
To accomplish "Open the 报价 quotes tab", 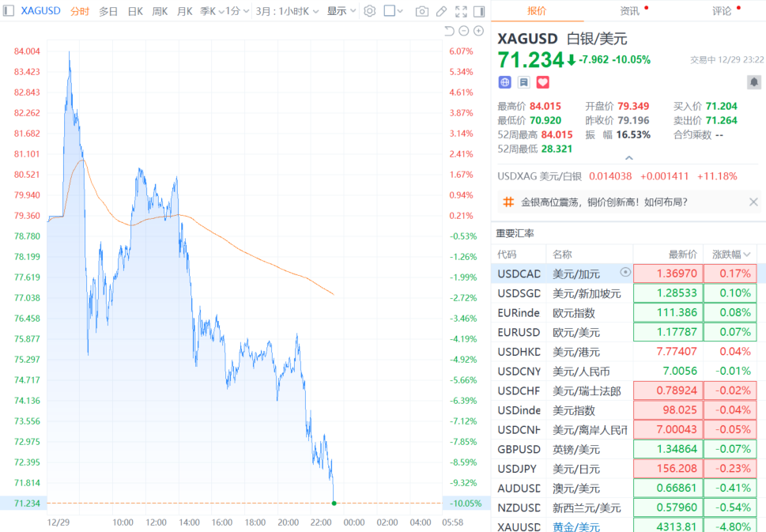I will [537, 11].
